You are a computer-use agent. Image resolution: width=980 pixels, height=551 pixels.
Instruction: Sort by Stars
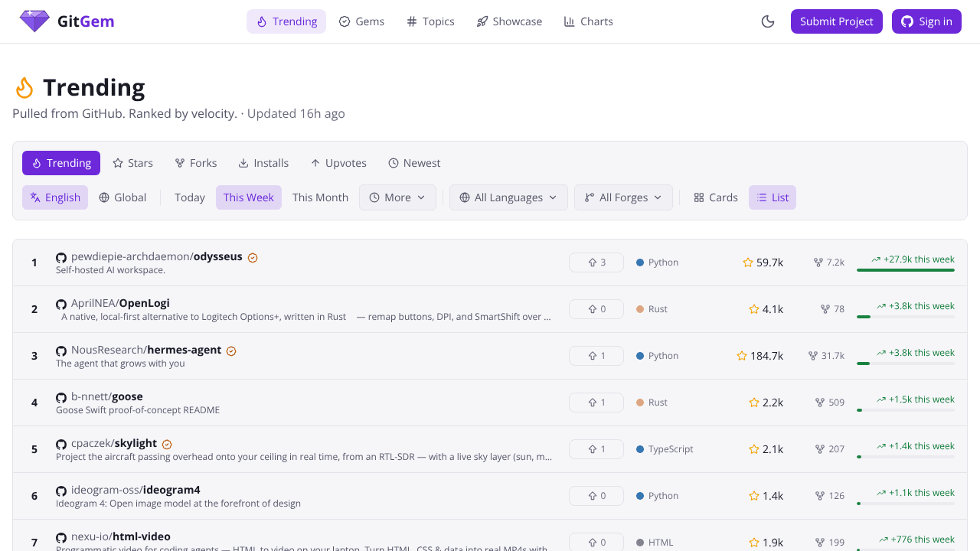coord(132,163)
